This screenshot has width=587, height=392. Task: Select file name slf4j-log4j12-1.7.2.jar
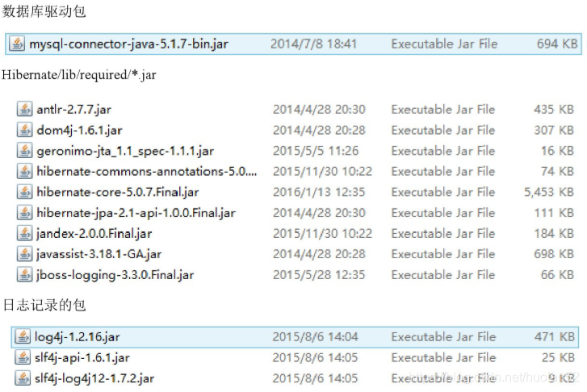pos(94,378)
